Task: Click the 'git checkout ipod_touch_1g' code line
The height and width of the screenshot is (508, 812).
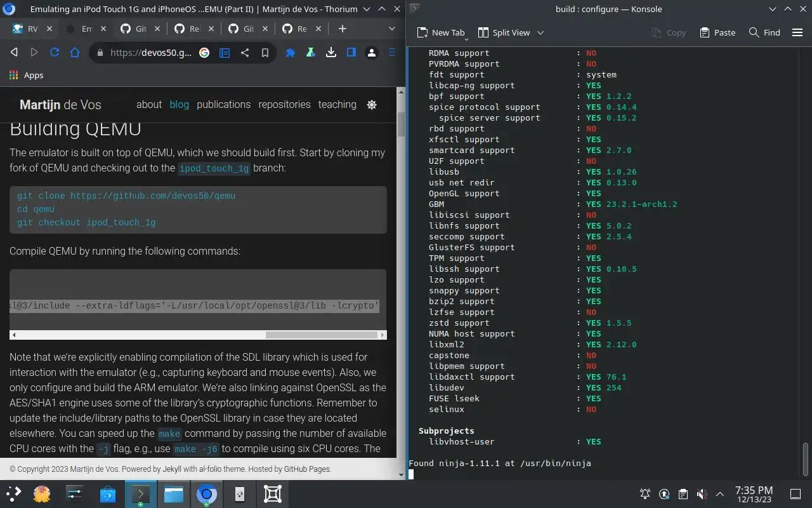Action: (x=86, y=222)
